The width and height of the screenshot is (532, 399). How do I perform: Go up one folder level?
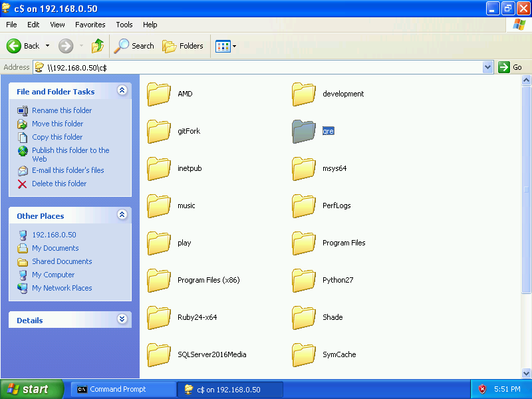click(98, 46)
